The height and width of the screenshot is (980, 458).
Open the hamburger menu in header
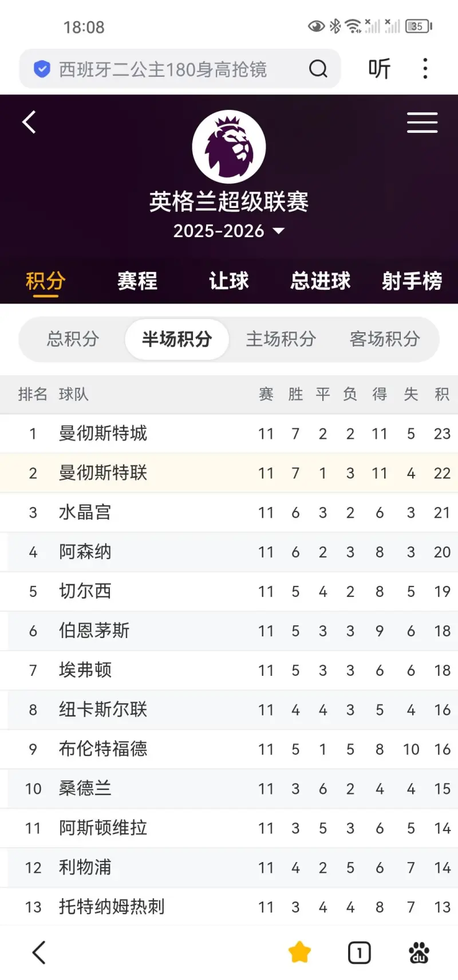coord(422,123)
